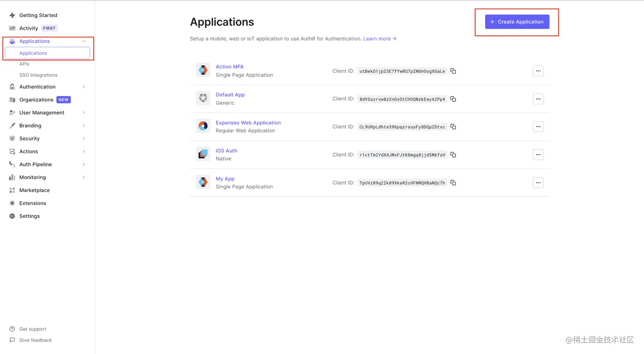Open the options menu for Default App

pos(538,99)
